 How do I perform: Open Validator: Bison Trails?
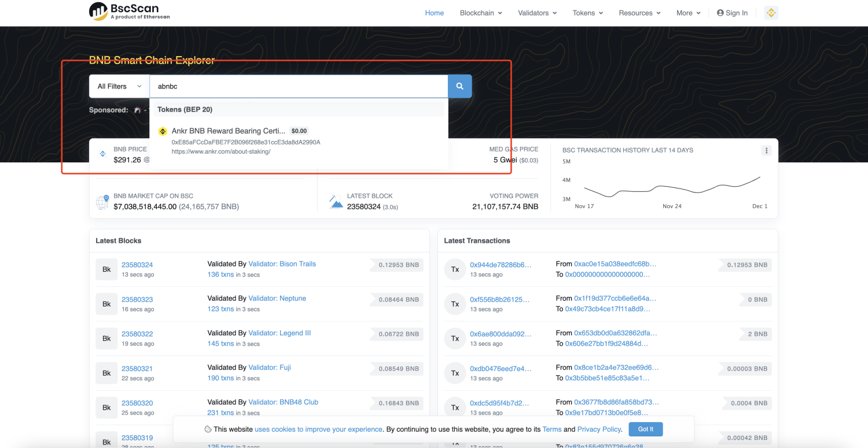point(282,264)
